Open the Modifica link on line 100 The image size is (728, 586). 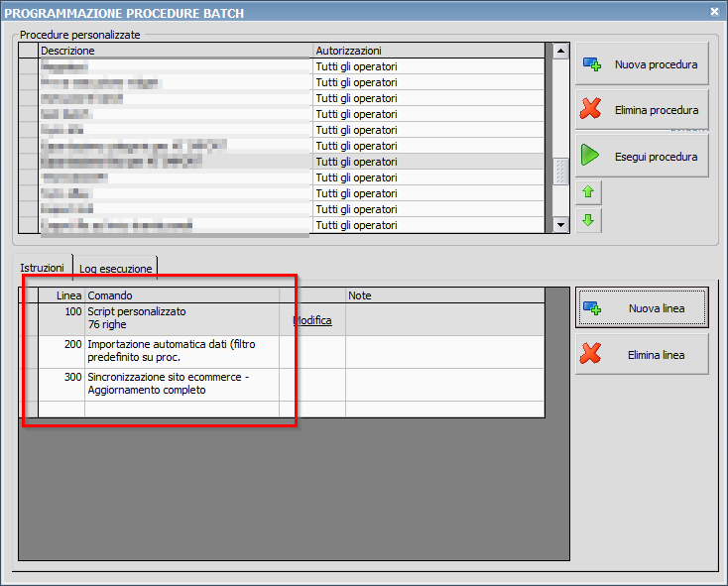(x=312, y=320)
